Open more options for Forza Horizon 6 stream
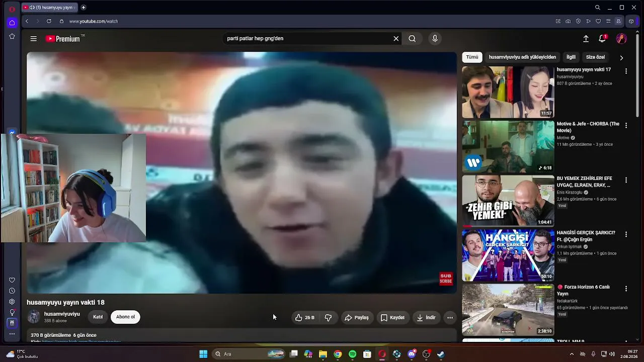 tap(626, 289)
